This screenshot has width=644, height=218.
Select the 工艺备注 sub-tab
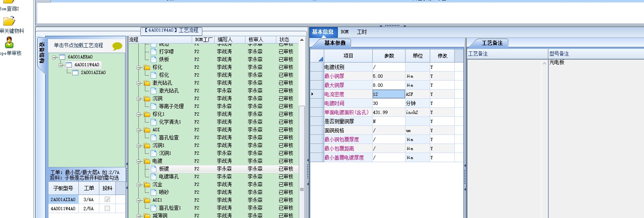point(492,43)
